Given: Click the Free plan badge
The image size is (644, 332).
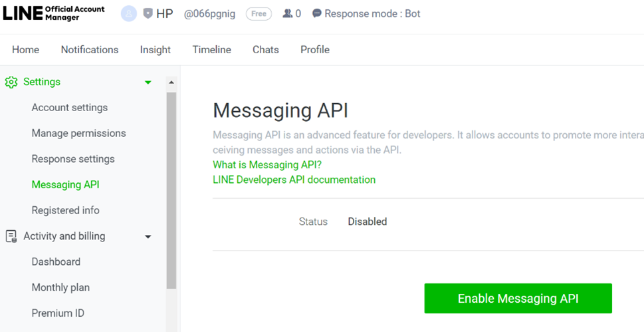Looking at the screenshot, I should 259,14.
